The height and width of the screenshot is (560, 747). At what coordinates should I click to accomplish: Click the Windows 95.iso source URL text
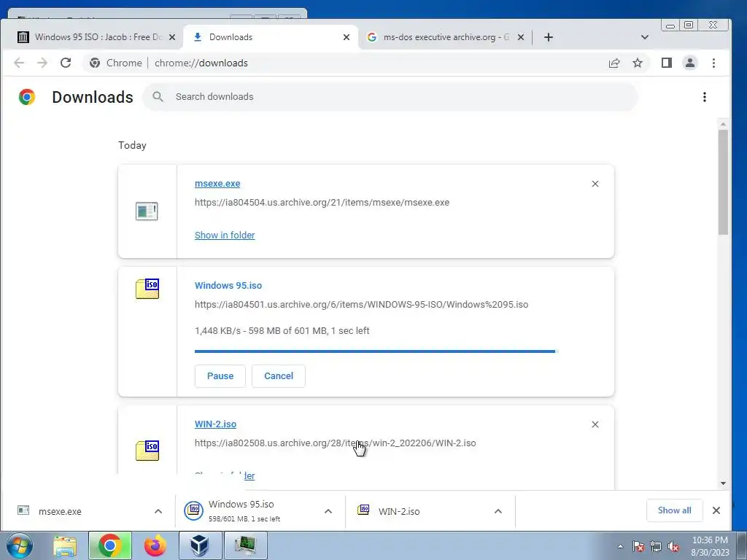tap(361, 305)
